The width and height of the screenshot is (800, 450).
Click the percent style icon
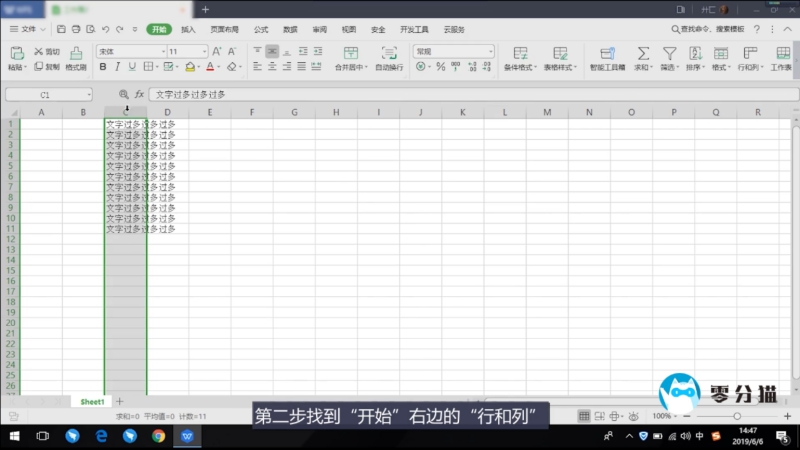pos(439,67)
